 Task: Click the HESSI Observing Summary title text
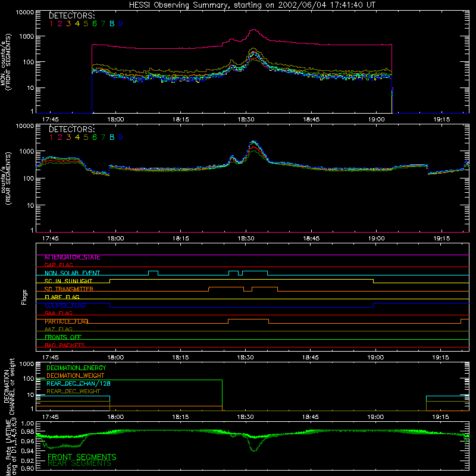click(252, 5)
